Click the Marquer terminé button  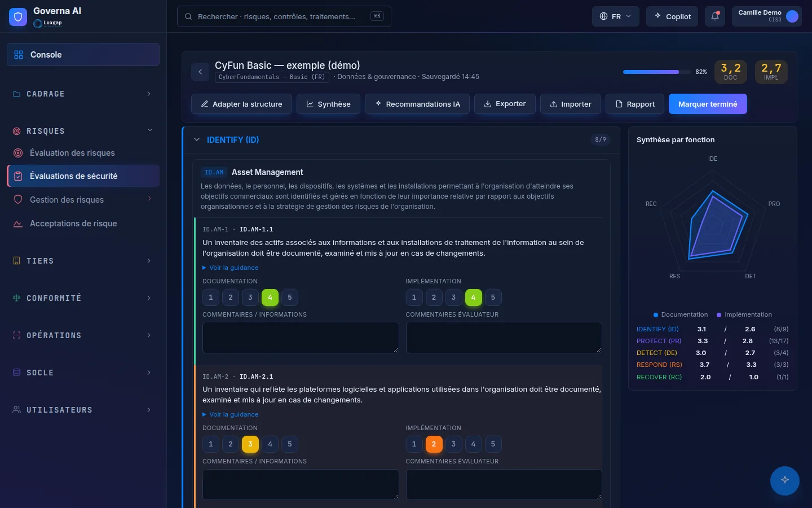coord(708,104)
